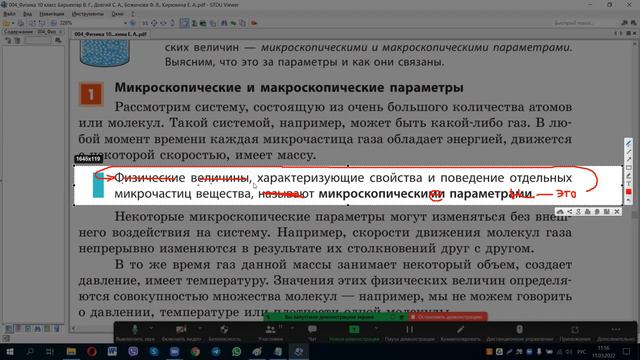Expand audio options arrow in Zoom
The width and height of the screenshot is (640, 360).
(x=152, y=327)
